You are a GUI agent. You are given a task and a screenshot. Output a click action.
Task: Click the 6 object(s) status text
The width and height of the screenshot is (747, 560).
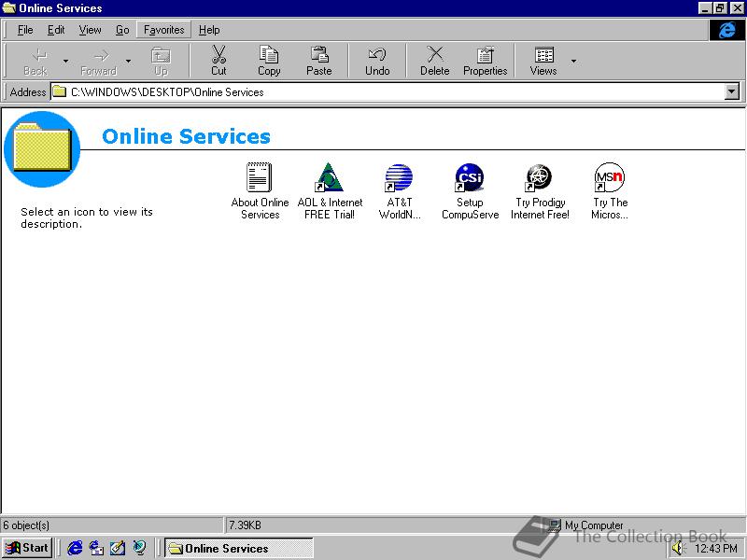[x=26, y=525]
